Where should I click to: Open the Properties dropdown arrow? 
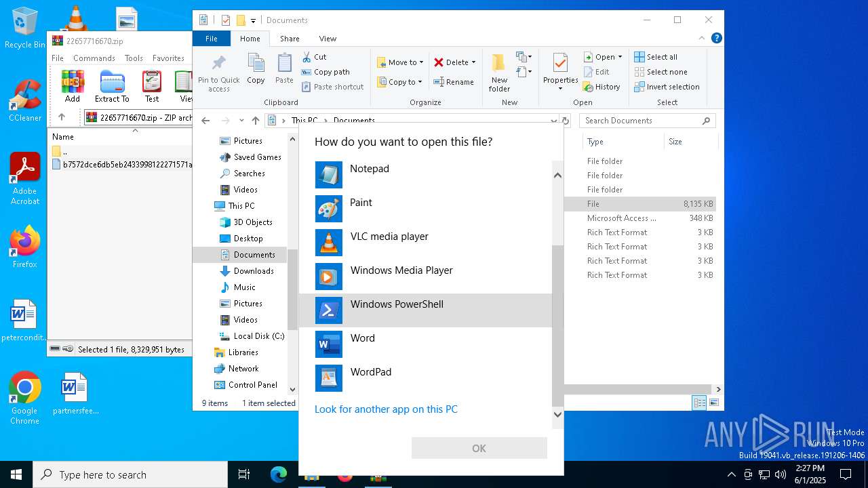tap(560, 89)
